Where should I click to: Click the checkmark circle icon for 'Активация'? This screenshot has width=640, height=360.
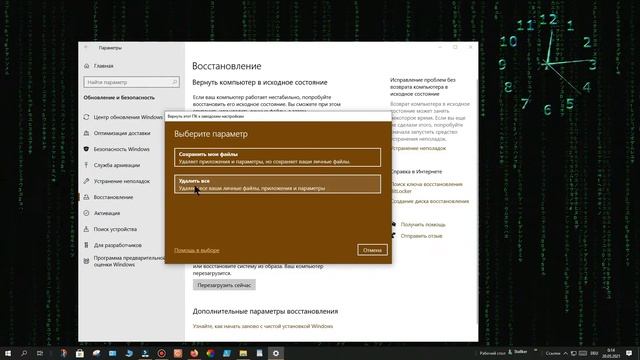(86, 213)
